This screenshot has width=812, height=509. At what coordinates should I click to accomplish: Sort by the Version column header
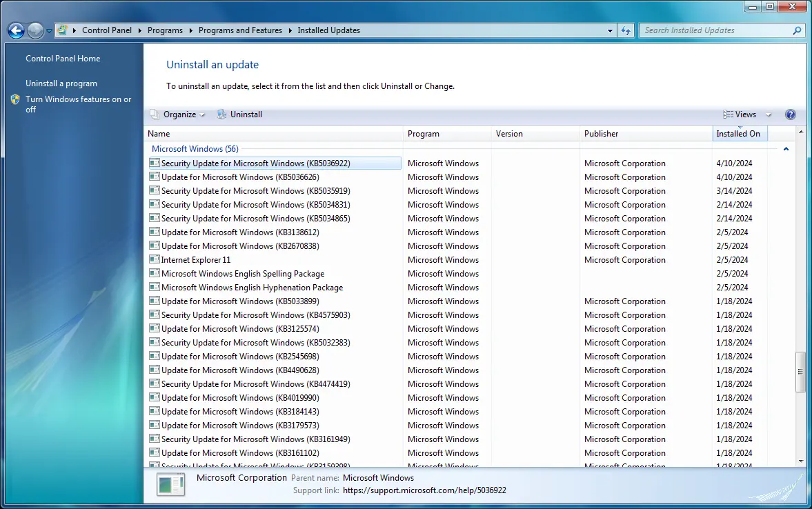pos(535,134)
